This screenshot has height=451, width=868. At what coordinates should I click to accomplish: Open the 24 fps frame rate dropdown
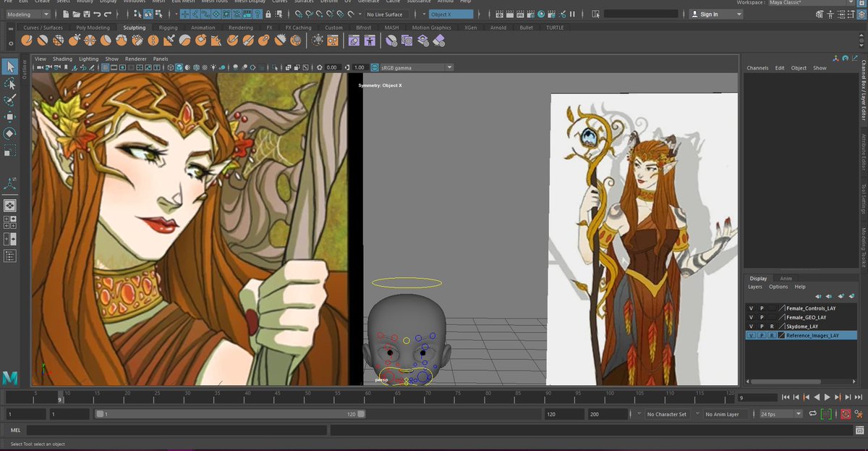click(780, 414)
